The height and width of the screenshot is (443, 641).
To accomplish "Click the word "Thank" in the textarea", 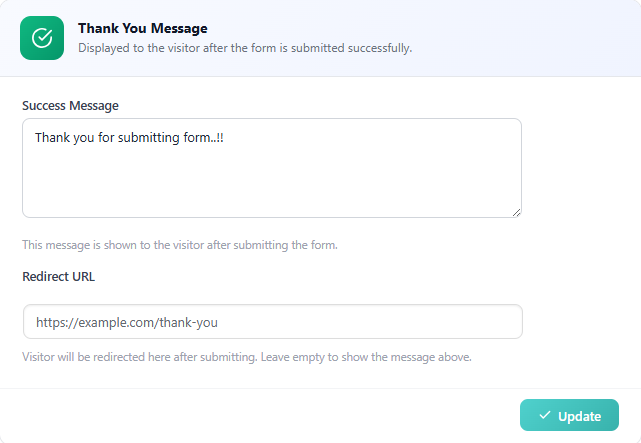I will click(x=53, y=137).
